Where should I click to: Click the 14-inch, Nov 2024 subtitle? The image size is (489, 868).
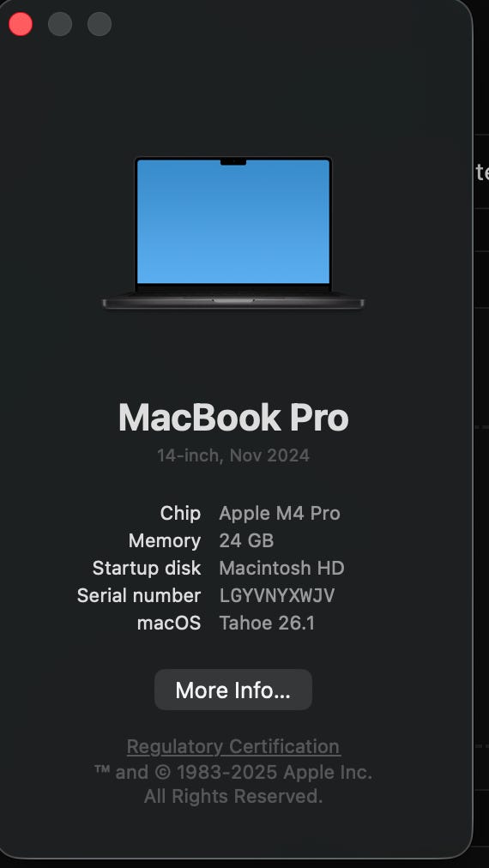[233, 455]
